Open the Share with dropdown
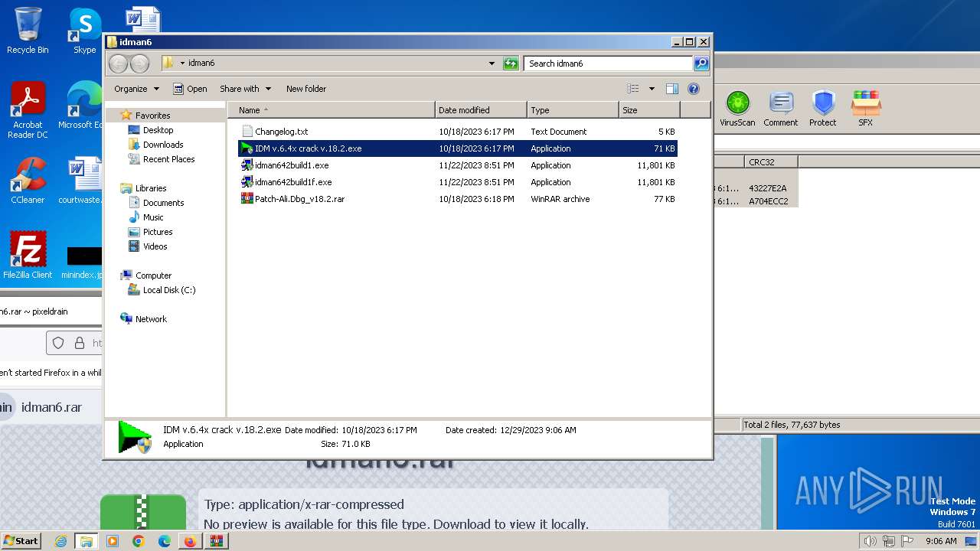980x551 pixels. click(245, 89)
